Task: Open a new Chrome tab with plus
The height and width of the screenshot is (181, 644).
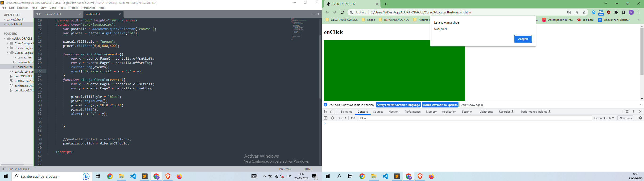Action: pos(386,4)
